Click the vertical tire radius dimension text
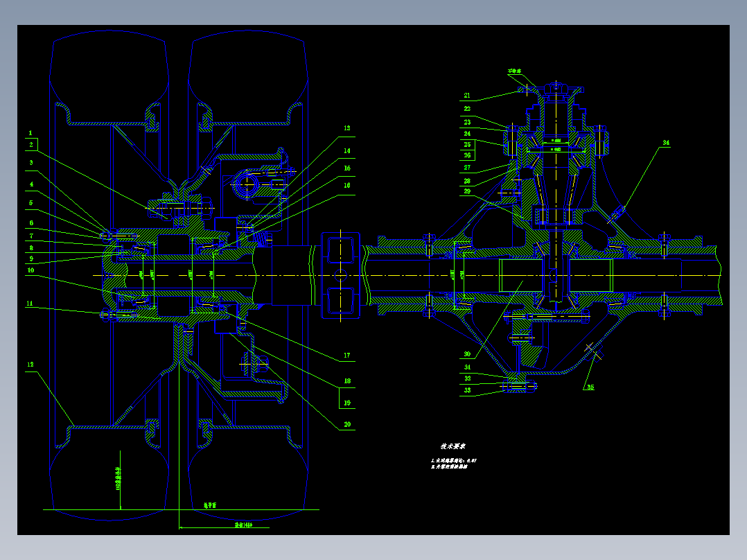Image resolution: width=747 pixels, height=560 pixels. tap(118, 478)
